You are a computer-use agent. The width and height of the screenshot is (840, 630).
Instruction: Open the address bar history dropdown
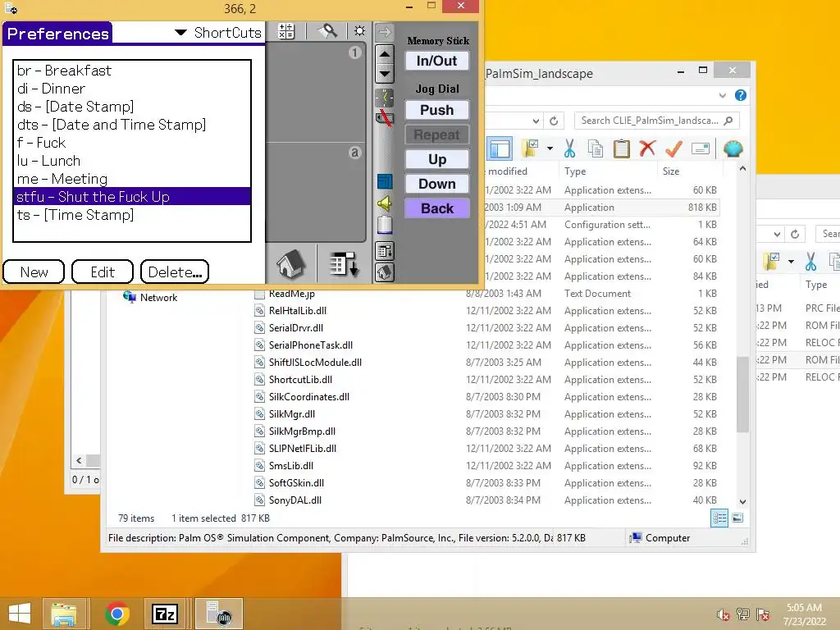click(x=536, y=121)
